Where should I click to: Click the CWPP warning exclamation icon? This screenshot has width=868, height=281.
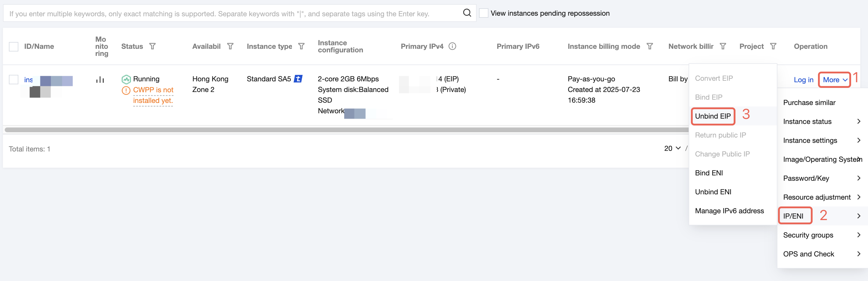pyautogui.click(x=126, y=90)
